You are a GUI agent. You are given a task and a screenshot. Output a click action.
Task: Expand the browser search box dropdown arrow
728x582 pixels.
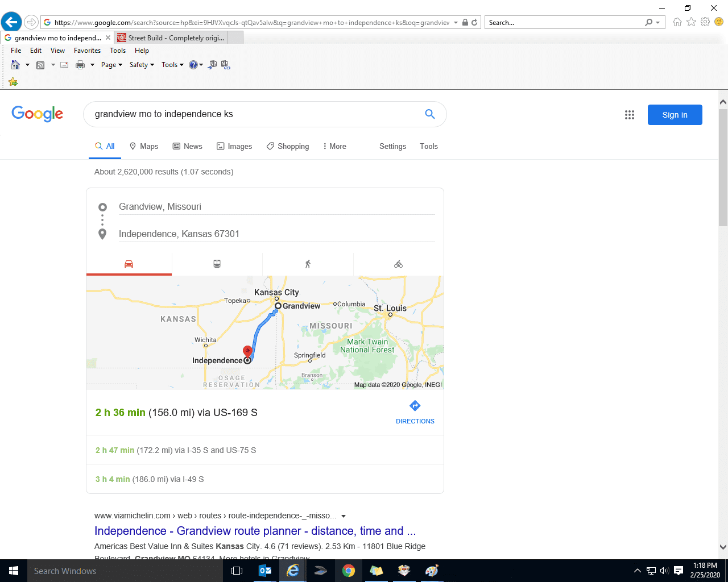coord(658,23)
